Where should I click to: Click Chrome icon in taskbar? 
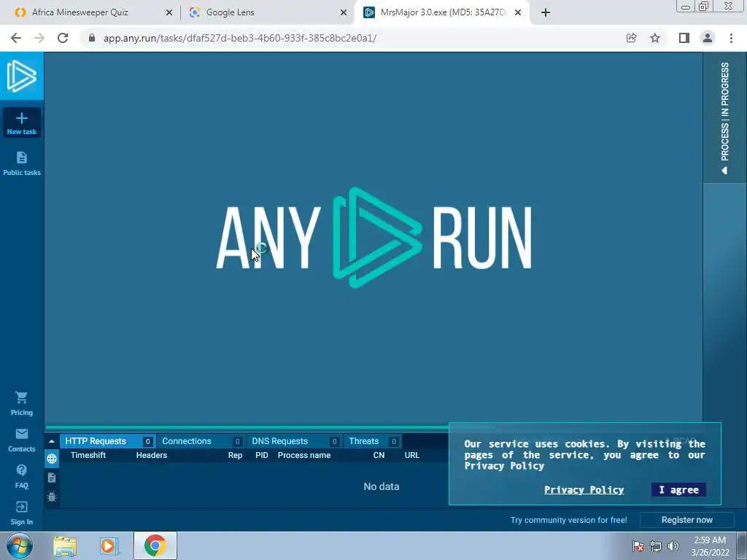[155, 545]
